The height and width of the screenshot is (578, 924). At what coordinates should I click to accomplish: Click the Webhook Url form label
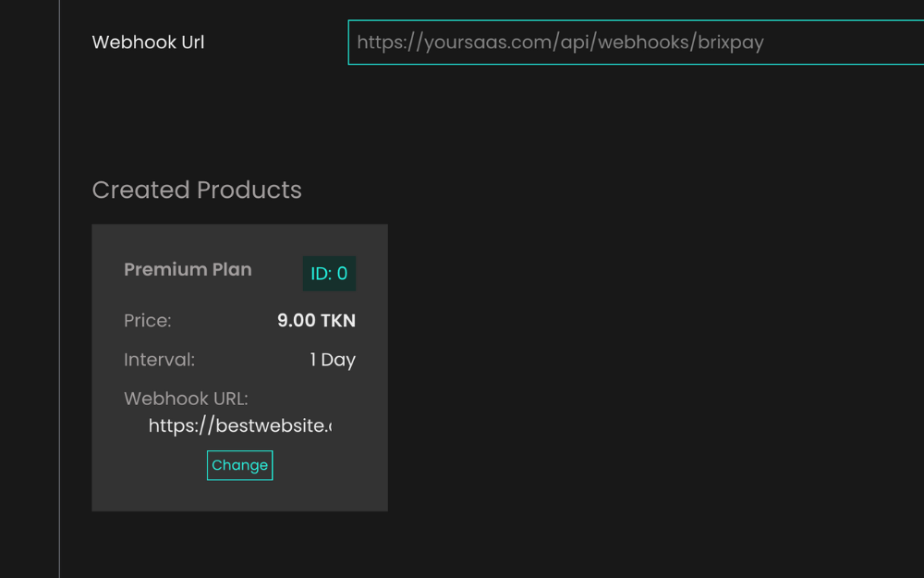coord(148,43)
